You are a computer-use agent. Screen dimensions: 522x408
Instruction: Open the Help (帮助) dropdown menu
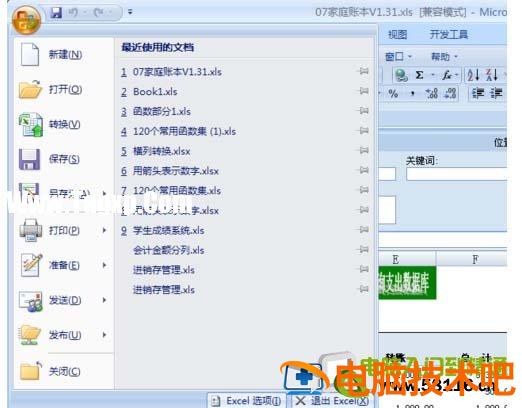click(444, 57)
